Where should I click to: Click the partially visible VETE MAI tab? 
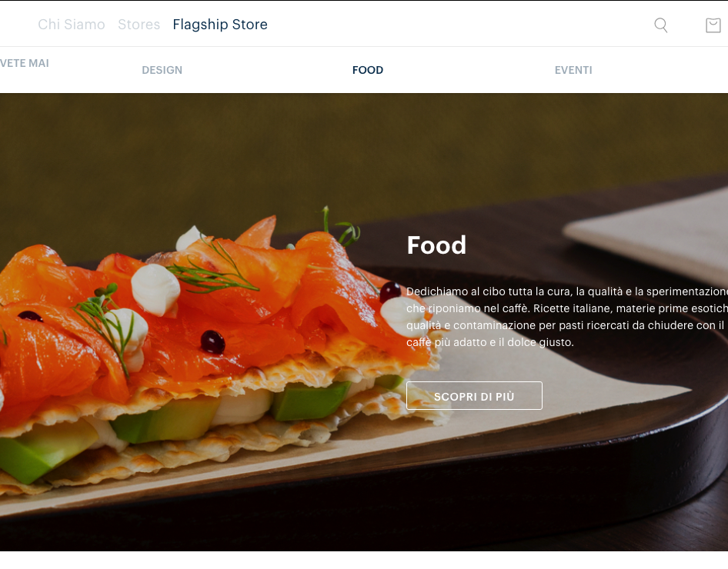[x=24, y=63]
